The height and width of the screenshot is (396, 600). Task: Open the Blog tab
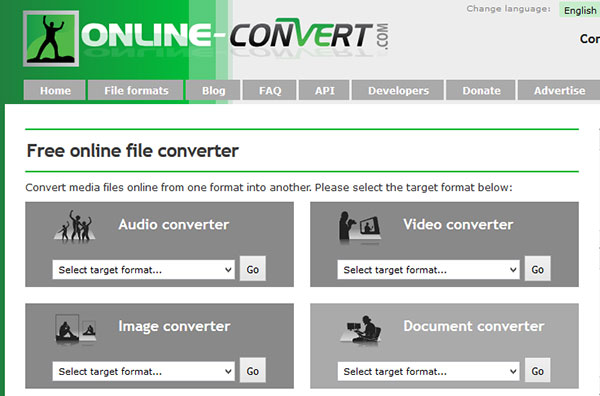point(213,90)
